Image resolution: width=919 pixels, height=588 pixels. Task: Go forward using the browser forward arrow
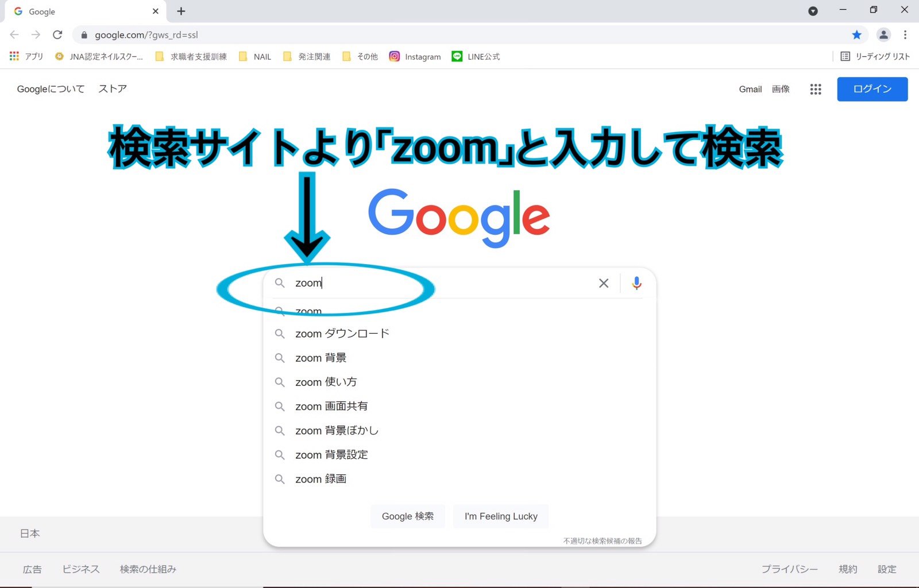[x=36, y=35]
